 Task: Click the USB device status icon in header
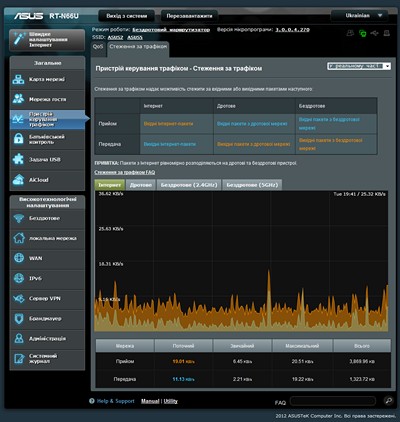point(374,33)
